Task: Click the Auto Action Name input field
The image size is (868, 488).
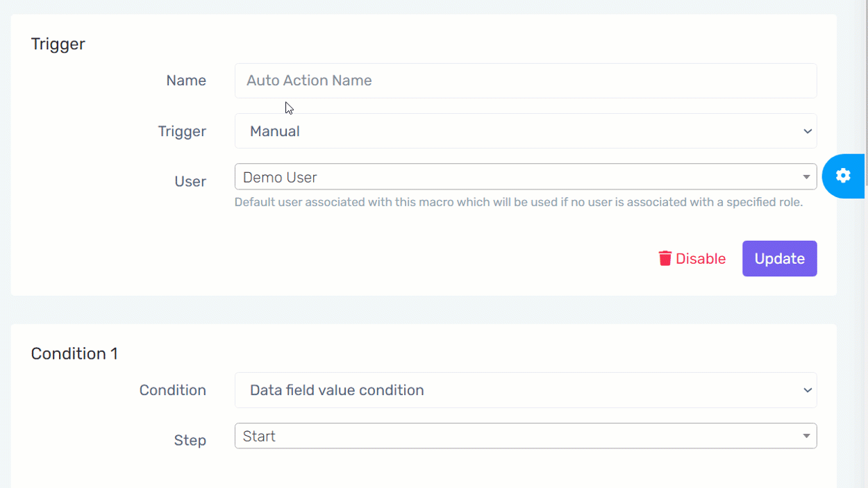Action: point(525,81)
